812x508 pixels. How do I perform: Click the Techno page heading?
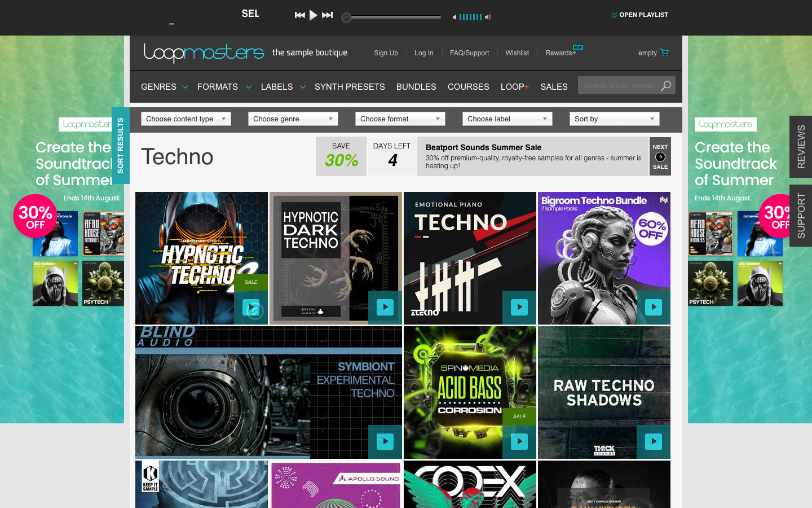pyautogui.click(x=177, y=157)
